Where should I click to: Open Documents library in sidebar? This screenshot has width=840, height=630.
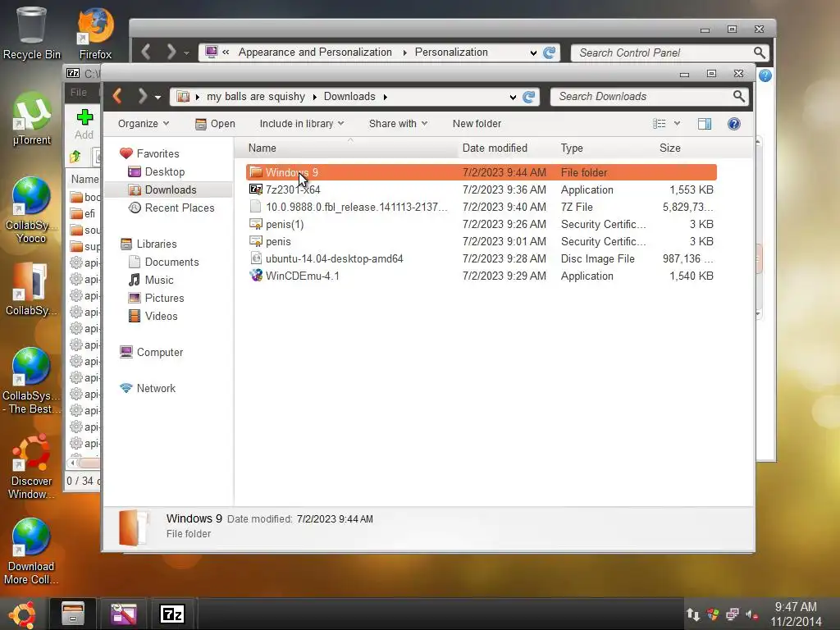click(x=171, y=262)
